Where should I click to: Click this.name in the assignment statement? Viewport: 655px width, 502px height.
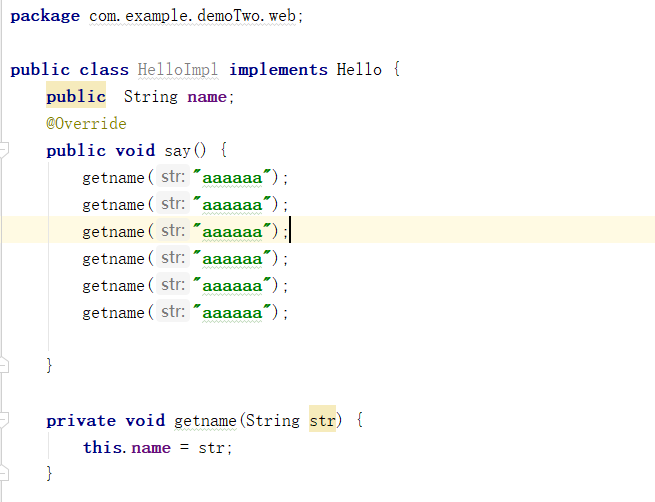point(126,448)
